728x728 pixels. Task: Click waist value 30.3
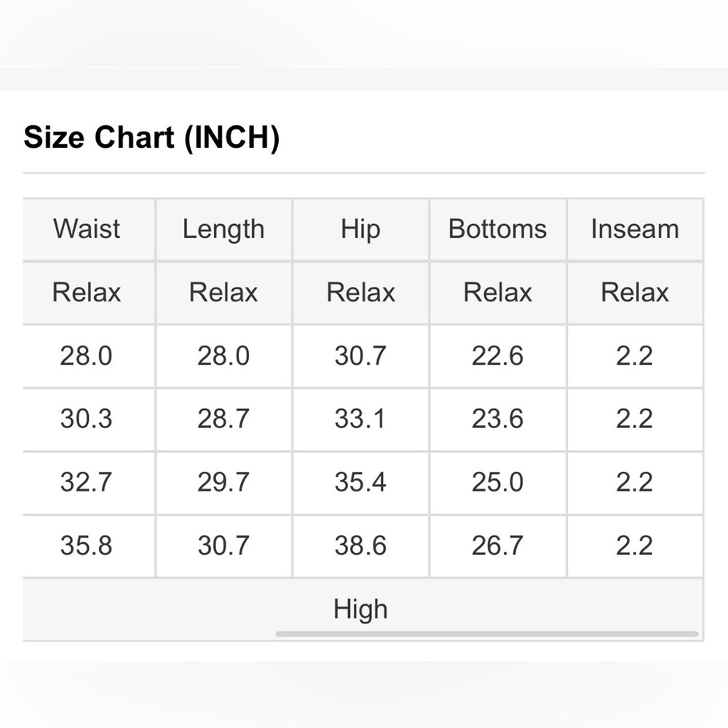coord(87,419)
